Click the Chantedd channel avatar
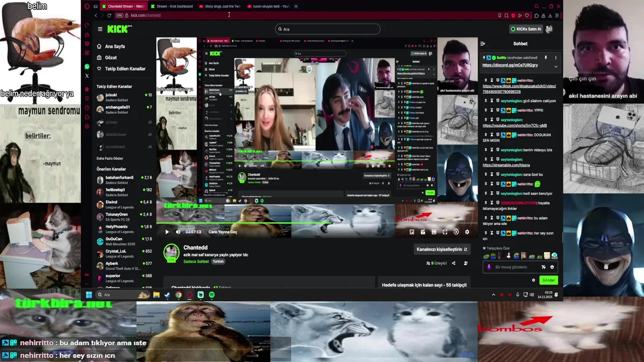 click(172, 252)
